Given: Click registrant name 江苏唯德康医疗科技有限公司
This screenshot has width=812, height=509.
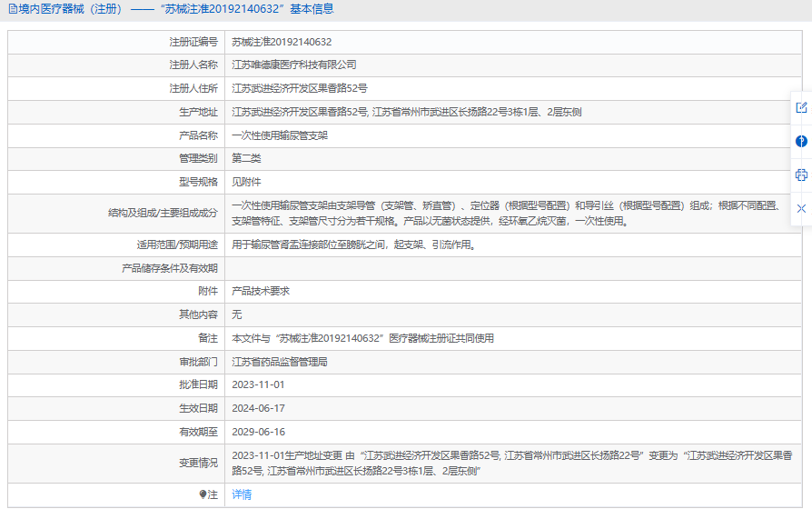Looking at the screenshot, I should pos(294,65).
